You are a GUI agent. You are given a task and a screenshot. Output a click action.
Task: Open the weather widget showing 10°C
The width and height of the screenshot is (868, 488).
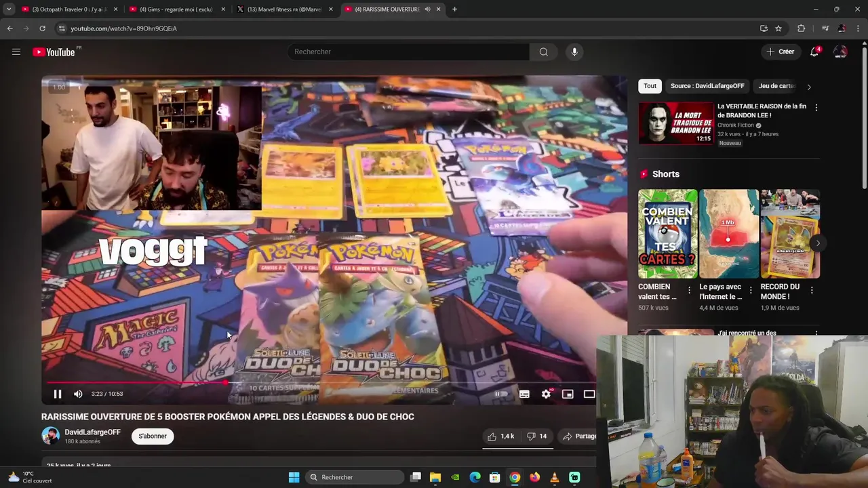point(30,477)
